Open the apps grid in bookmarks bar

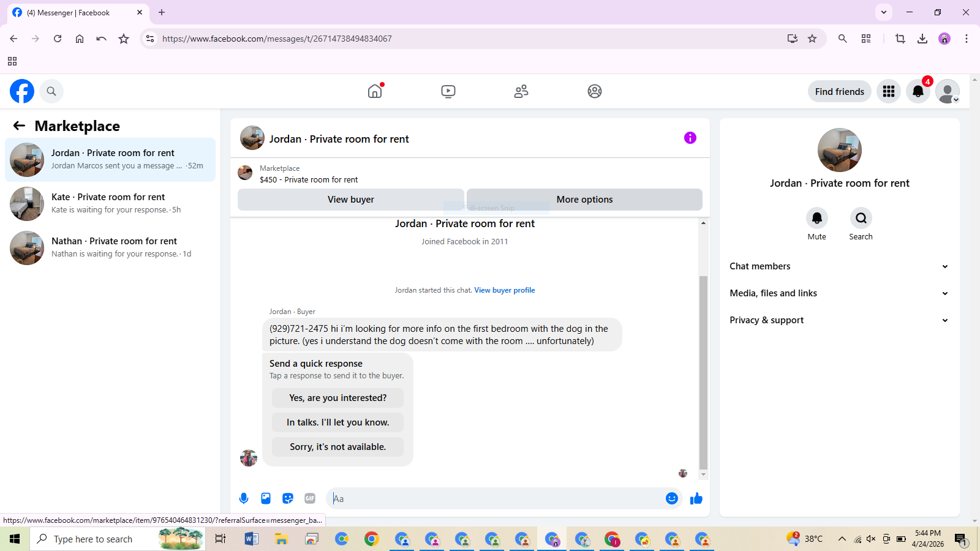pos(12,61)
